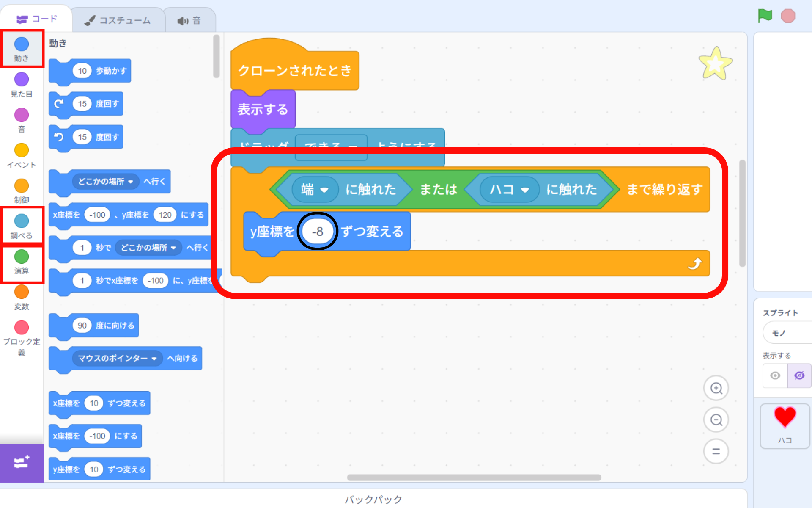The image size is (812, 508).
Task: Switch to the 音 tab
Action: coord(189,20)
